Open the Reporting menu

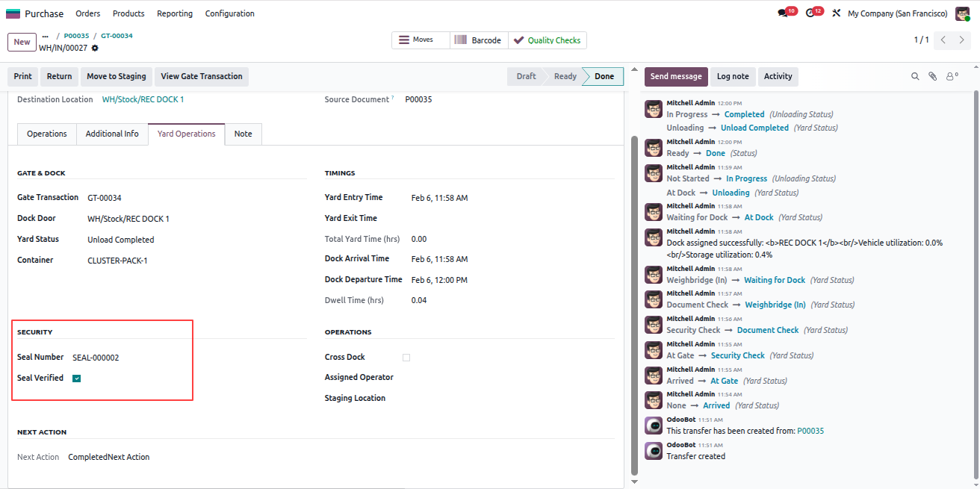175,13
